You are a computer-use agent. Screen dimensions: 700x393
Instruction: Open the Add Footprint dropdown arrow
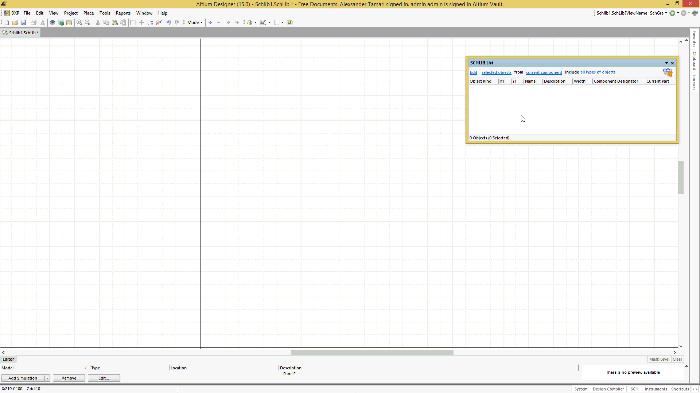pyautogui.click(x=47, y=378)
